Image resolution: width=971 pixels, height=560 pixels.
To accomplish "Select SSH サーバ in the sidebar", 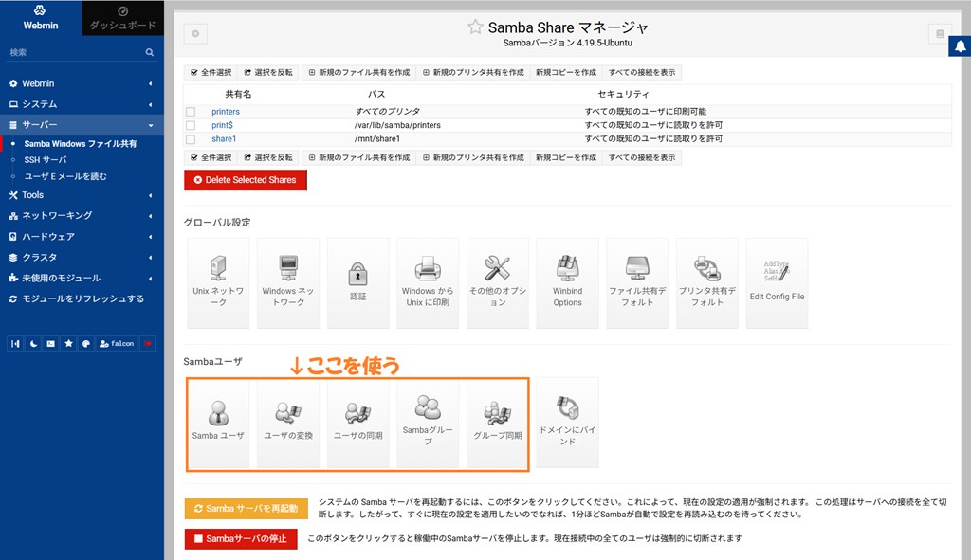I will click(x=46, y=160).
